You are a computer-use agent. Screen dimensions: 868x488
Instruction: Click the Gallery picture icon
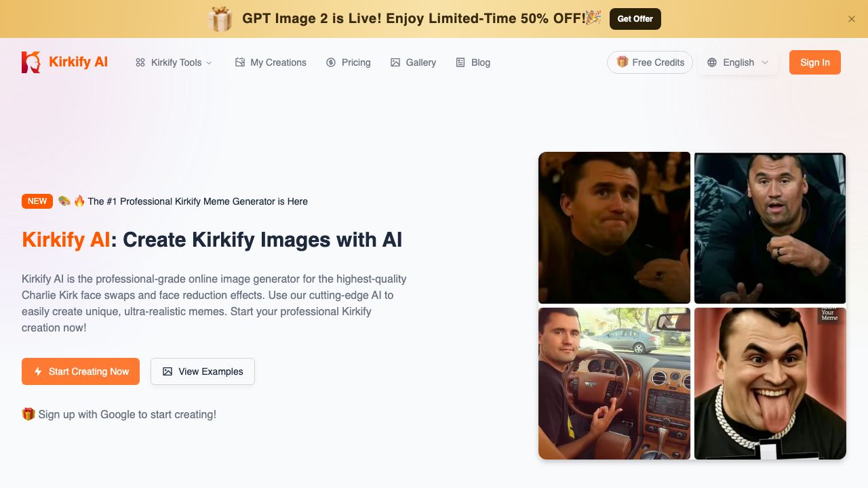point(395,62)
